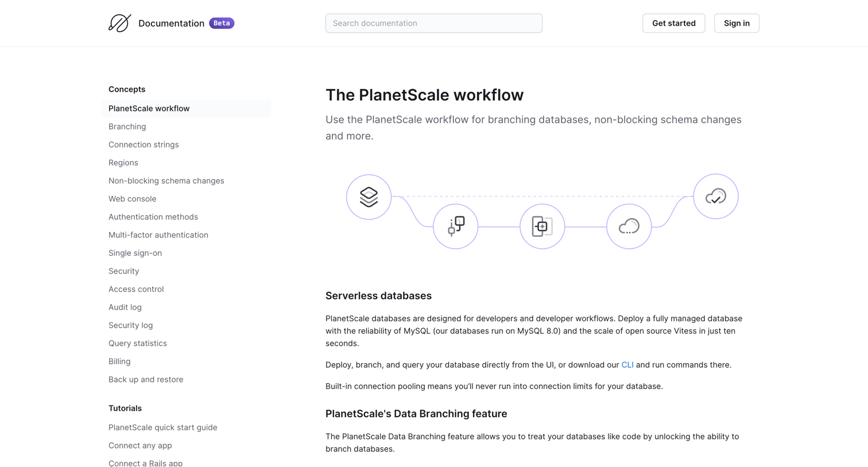Open the Documentation home link
This screenshot has height=467, width=868.
tap(171, 23)
